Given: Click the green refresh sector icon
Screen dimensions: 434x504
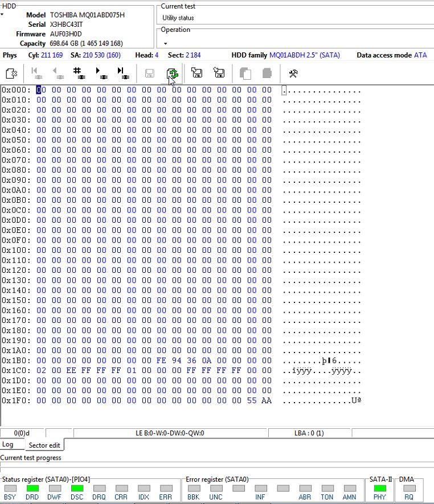Looking at the screenshot, I should 173,73.
